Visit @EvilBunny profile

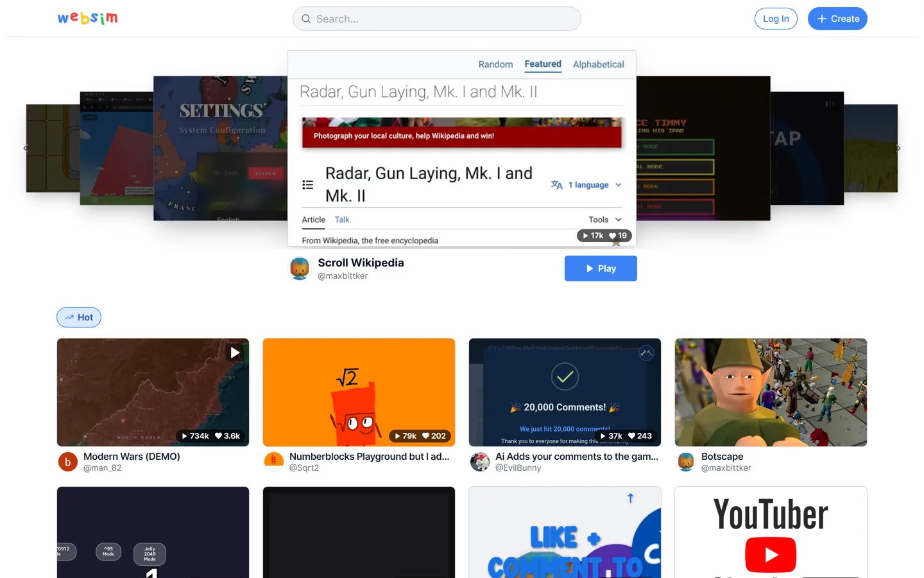point(518,468)
